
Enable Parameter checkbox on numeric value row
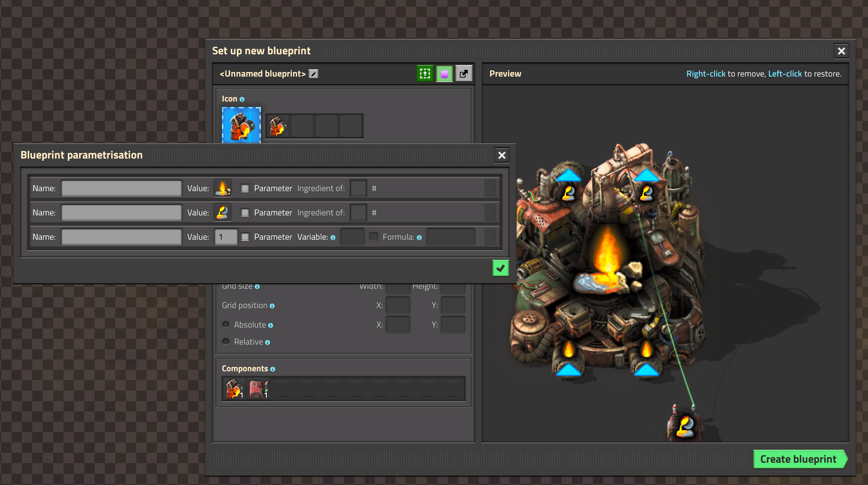coord(245,237)
